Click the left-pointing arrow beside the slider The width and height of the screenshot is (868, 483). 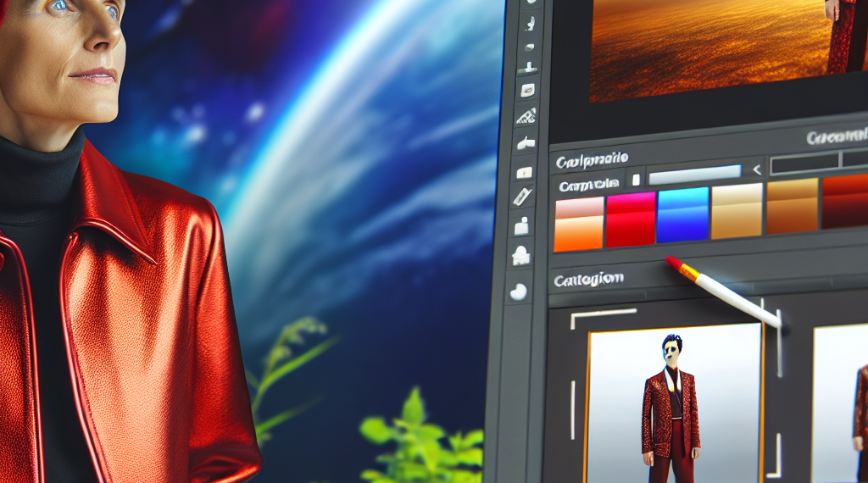[x=757, y=169]
